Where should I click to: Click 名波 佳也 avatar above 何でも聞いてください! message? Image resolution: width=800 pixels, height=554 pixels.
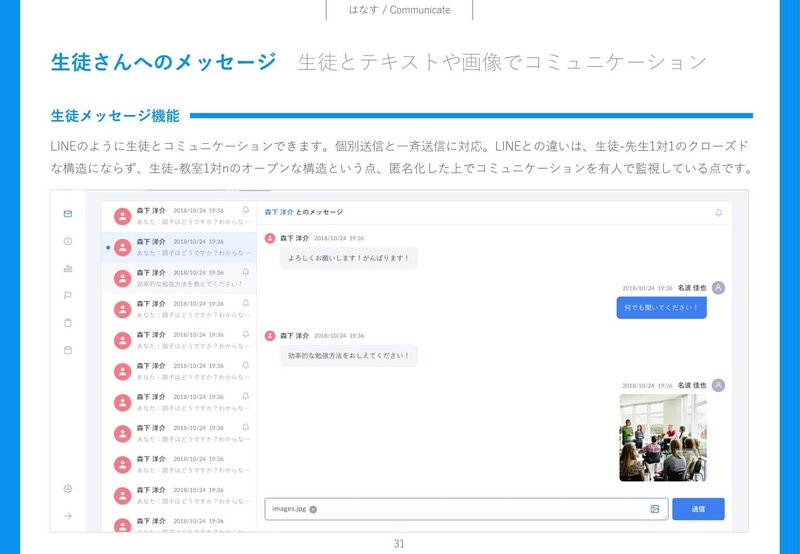pos(718,288)
